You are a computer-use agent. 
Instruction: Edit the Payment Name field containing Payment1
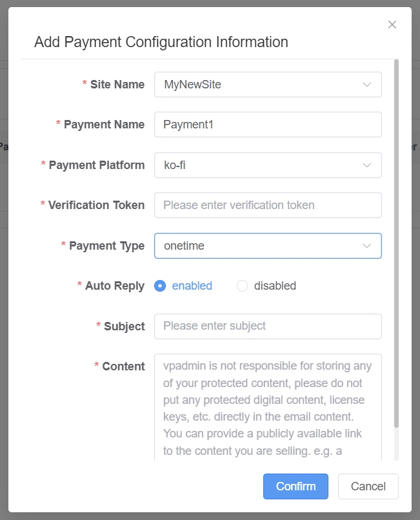click(268, 125)
